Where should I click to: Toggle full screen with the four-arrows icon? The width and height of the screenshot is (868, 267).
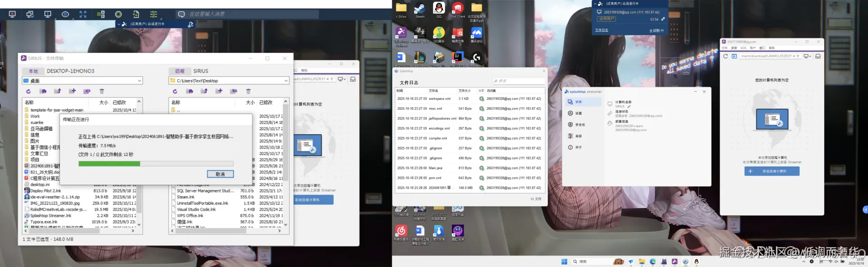[x=83, y=14]
